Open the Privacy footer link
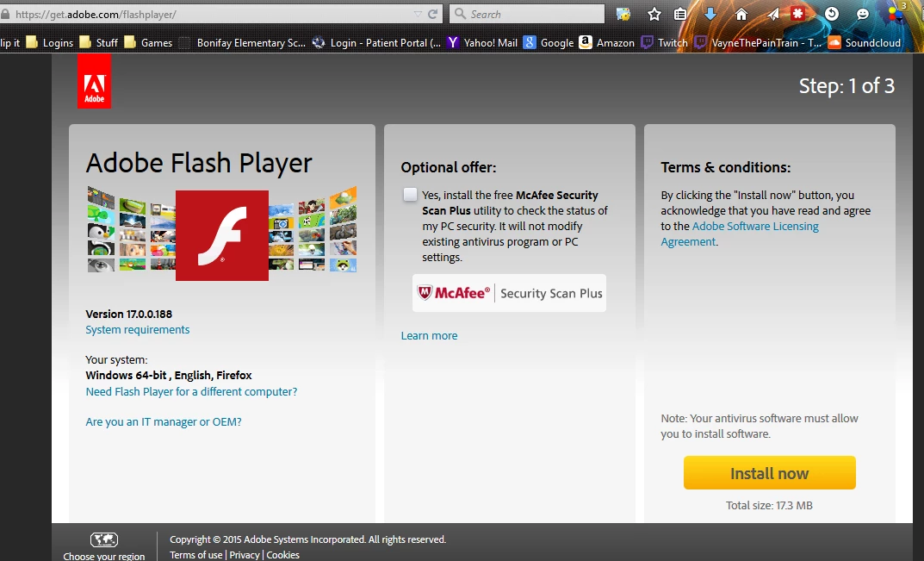 pos(245,555)
